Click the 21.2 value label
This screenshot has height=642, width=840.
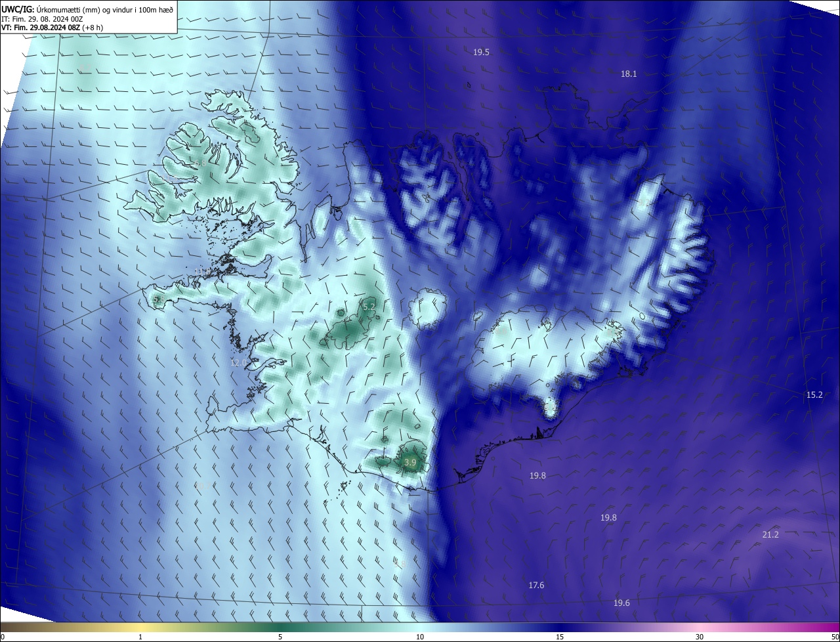770,535
